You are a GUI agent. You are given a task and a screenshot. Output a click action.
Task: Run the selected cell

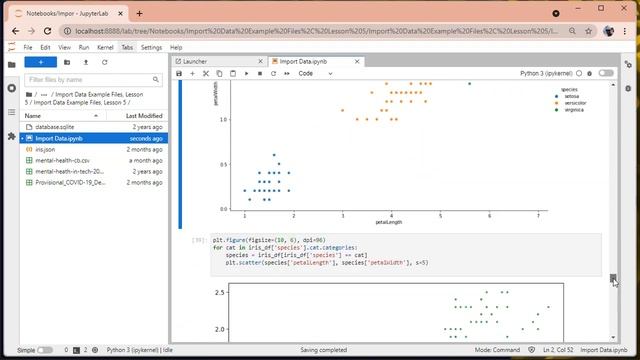click(246, 73)
